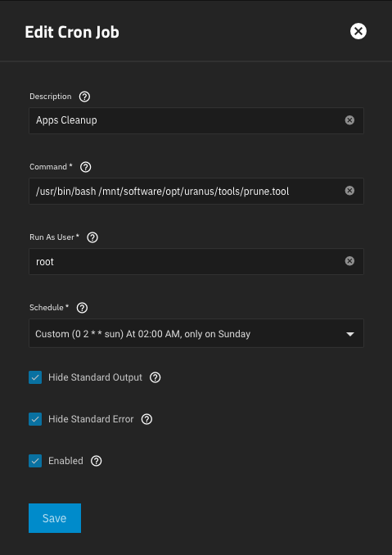Image resolution: width=392 pixels, height=555 pixels.
Task: Close the Edit Cron Job panel
Action: click(358, 31)
